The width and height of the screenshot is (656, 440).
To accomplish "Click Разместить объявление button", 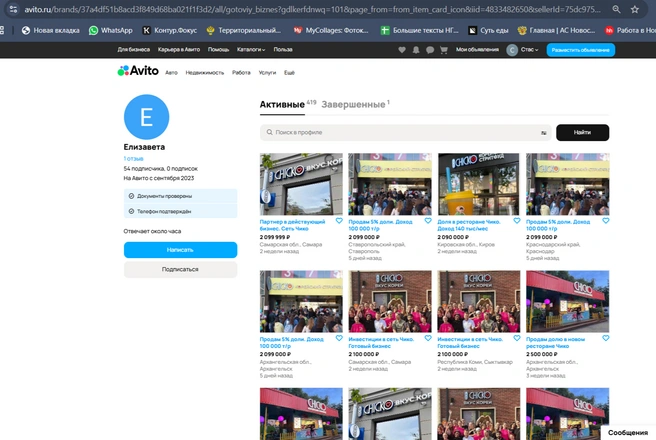I will click(580, 50).
